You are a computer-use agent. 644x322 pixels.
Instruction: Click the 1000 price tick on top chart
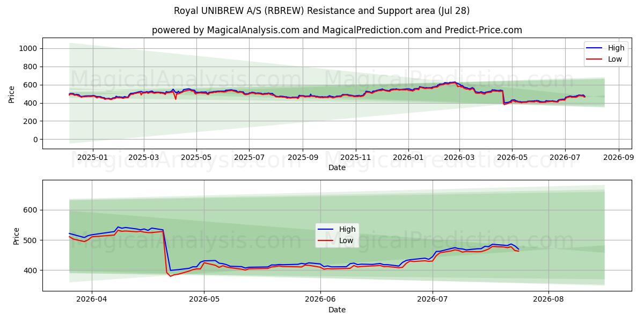point(28,48)
